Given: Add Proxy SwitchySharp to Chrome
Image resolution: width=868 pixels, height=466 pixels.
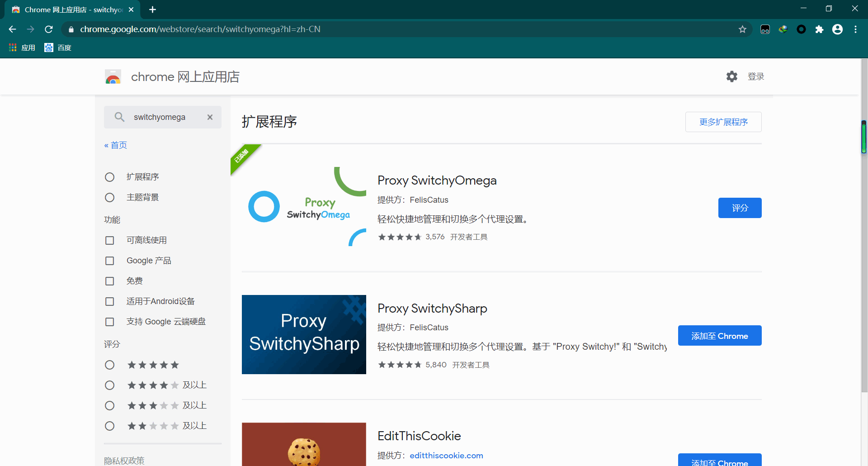Looking at the screenshot, I should pos(720,336).
